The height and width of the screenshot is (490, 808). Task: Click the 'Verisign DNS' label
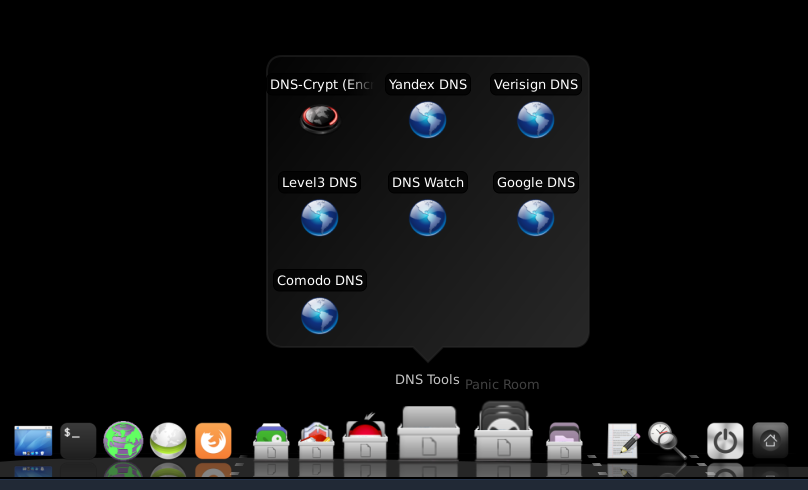(536, 85)
